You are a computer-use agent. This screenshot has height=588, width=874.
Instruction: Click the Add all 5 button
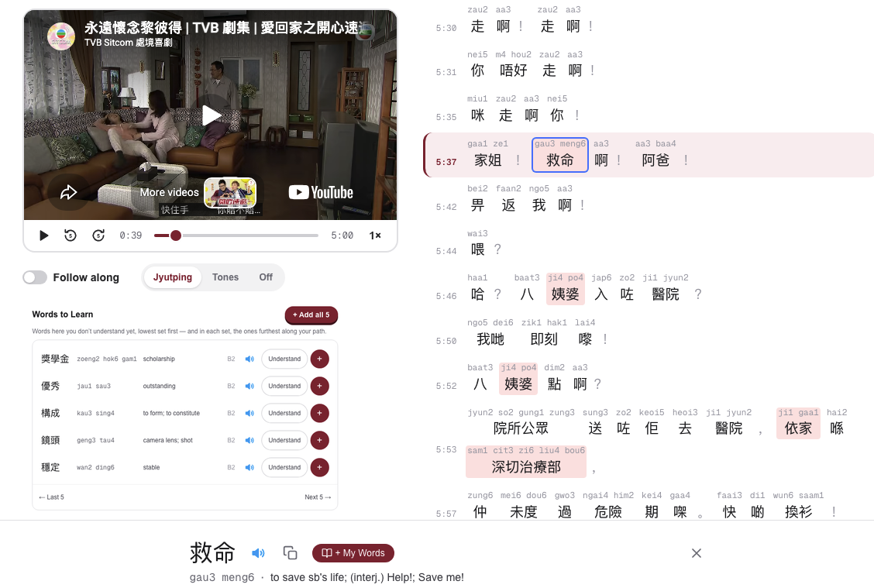click(x=311, y=315)
